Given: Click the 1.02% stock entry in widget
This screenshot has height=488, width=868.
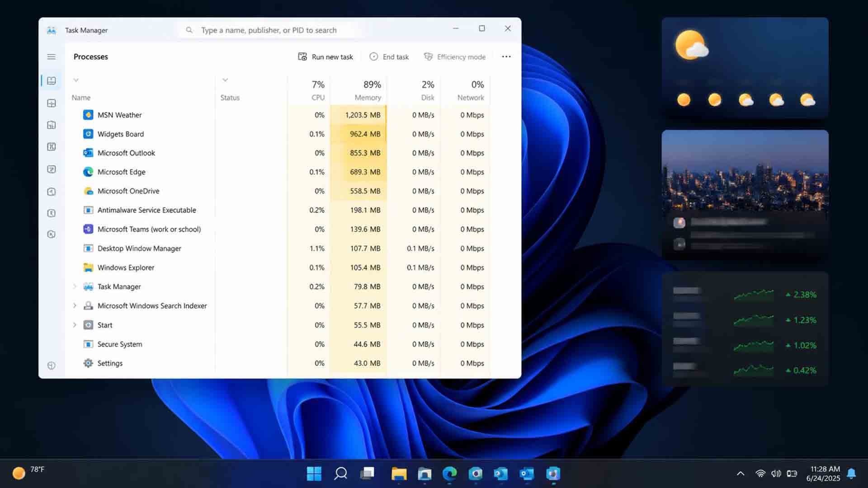Looking at the screenshot, I should tap(745, 345).
